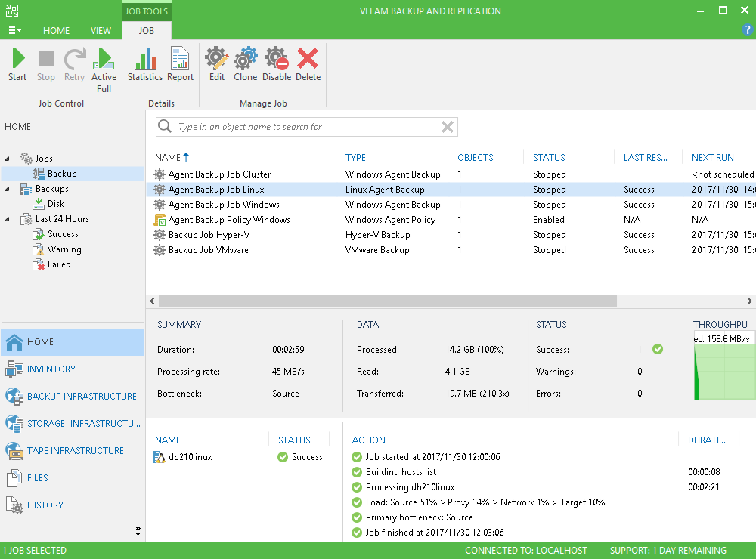Edit the selected job
Image resolution: width=756 pixels, height=559 pixels.
[216, 64]
